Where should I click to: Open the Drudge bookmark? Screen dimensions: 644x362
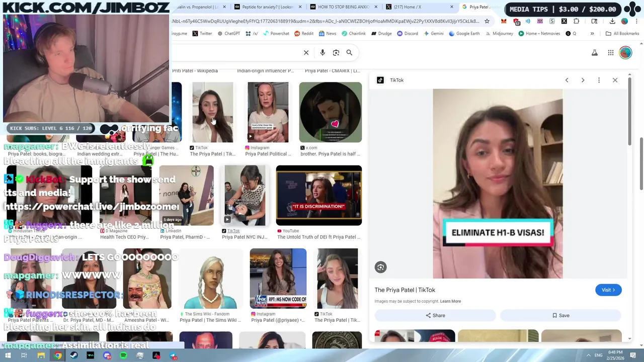[x=381, y=34]
